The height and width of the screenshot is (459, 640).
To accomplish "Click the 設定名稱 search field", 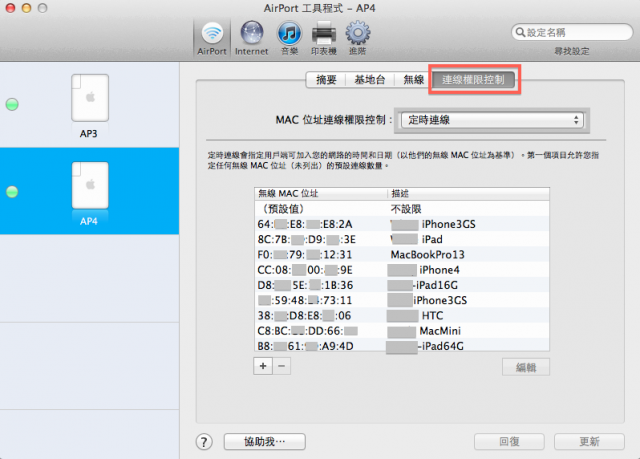I will (572, 32).
